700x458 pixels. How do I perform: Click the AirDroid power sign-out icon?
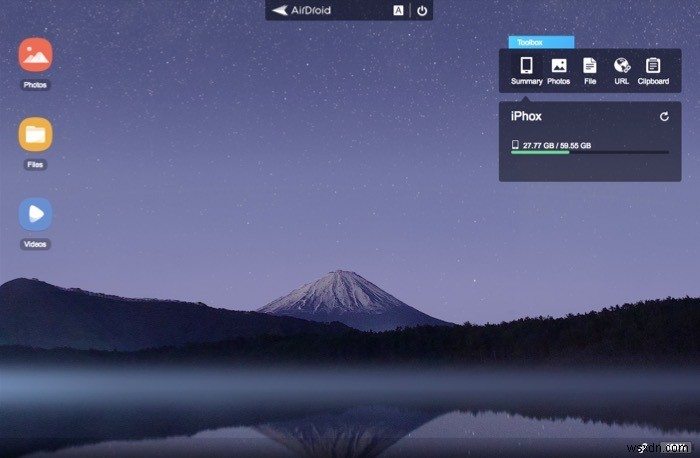pyautogui.click(x=422, y=11)
